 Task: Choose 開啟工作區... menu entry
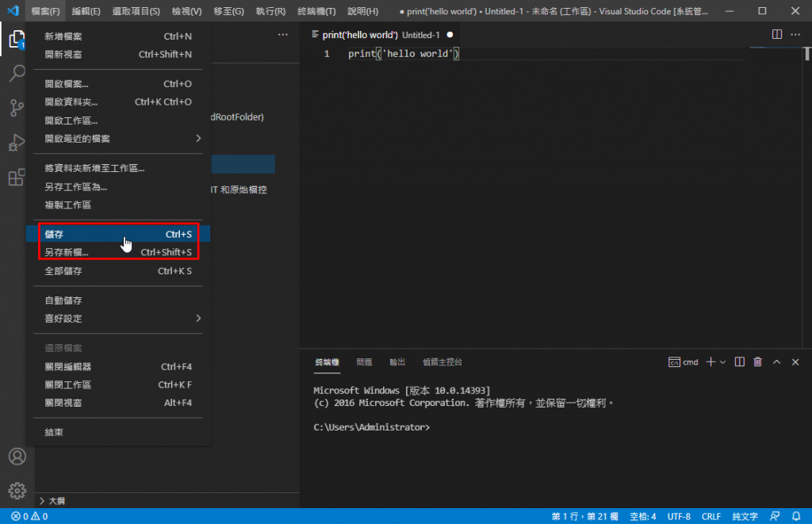118,120
